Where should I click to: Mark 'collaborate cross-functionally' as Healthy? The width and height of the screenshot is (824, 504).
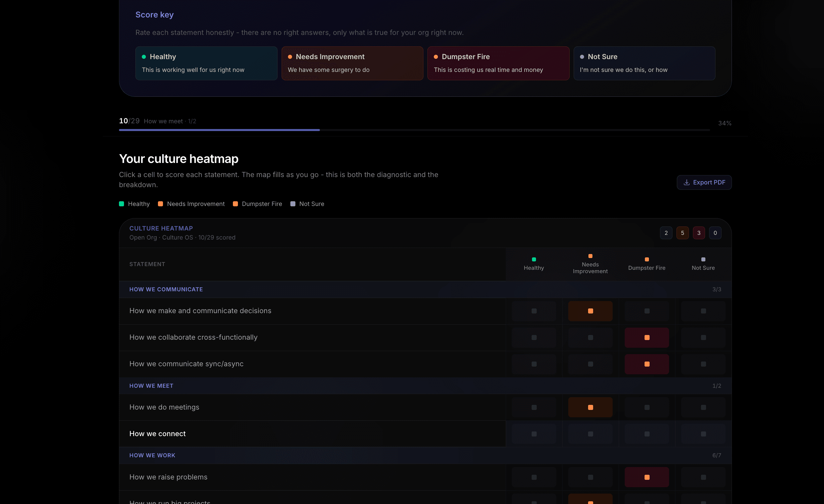point(534,338)
